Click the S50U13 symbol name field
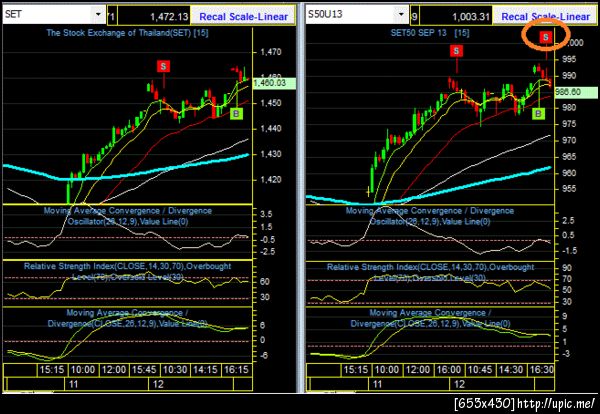Screen dimensions: 600x414 tap(351, 15)
